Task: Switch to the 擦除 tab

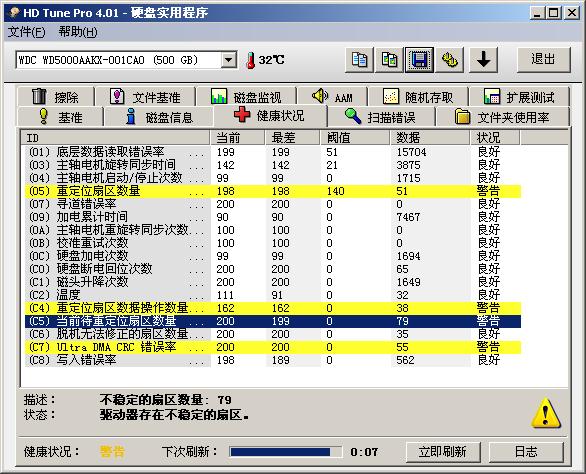Action: (x=55, y=97)
